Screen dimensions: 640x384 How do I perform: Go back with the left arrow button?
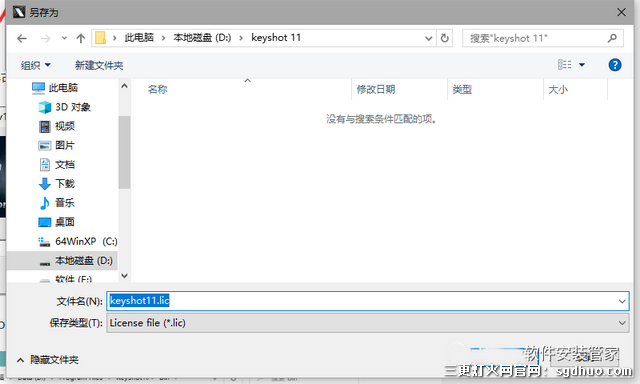pos(22,38)
